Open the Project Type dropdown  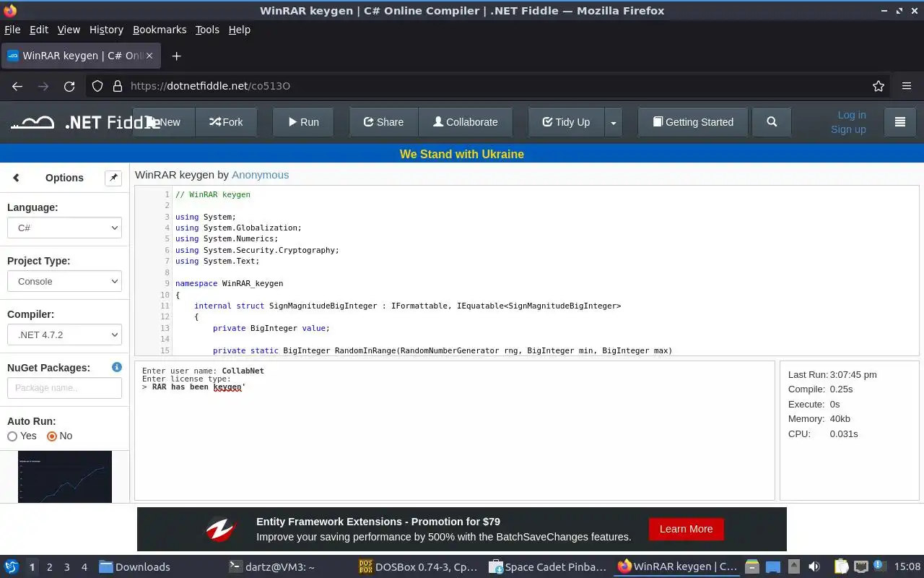(64, 281)
